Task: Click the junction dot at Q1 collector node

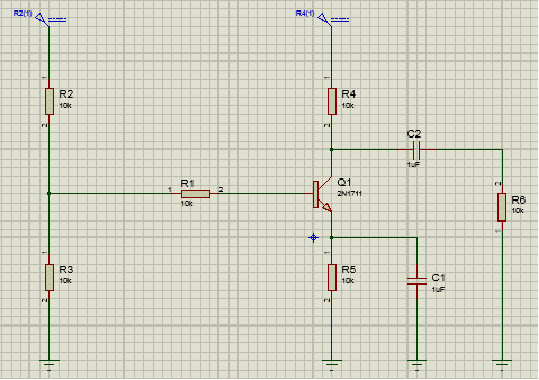Action: (332, 150)
